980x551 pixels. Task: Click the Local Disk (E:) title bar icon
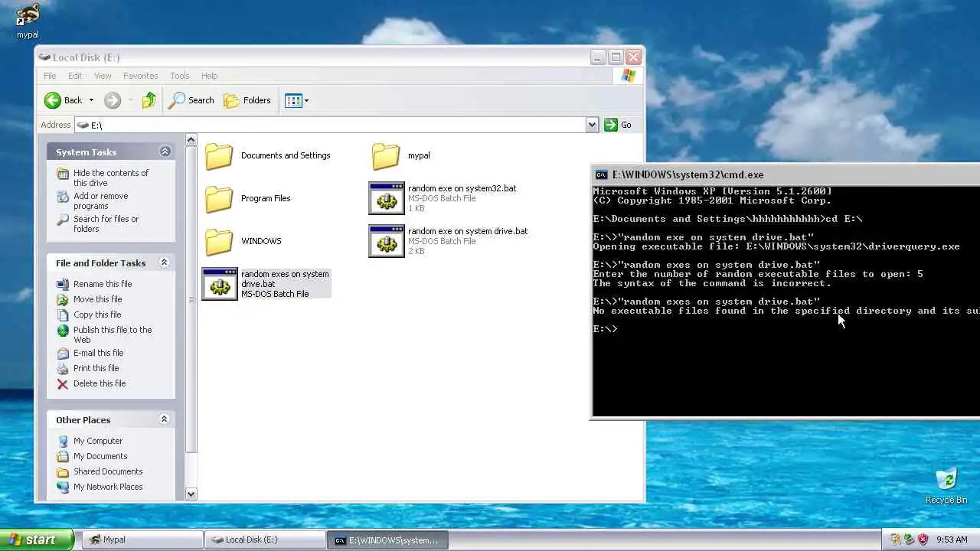44,57
